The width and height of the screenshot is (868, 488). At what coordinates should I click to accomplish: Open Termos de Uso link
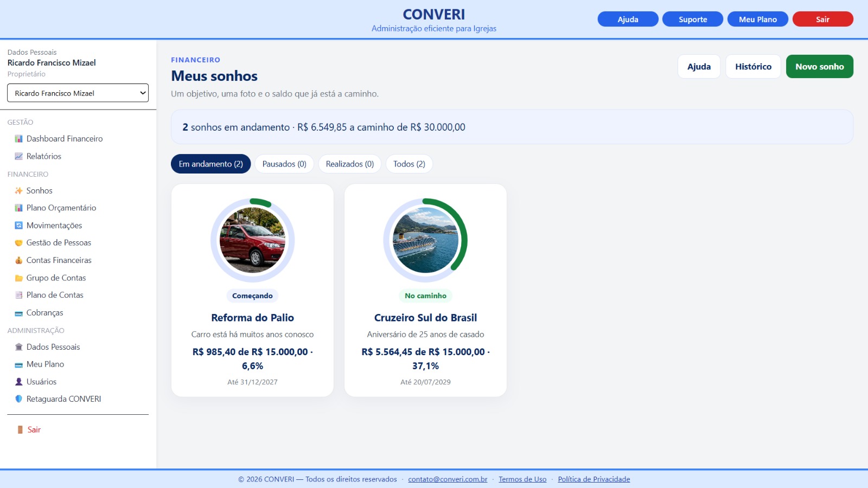click(x=522, y=479)
